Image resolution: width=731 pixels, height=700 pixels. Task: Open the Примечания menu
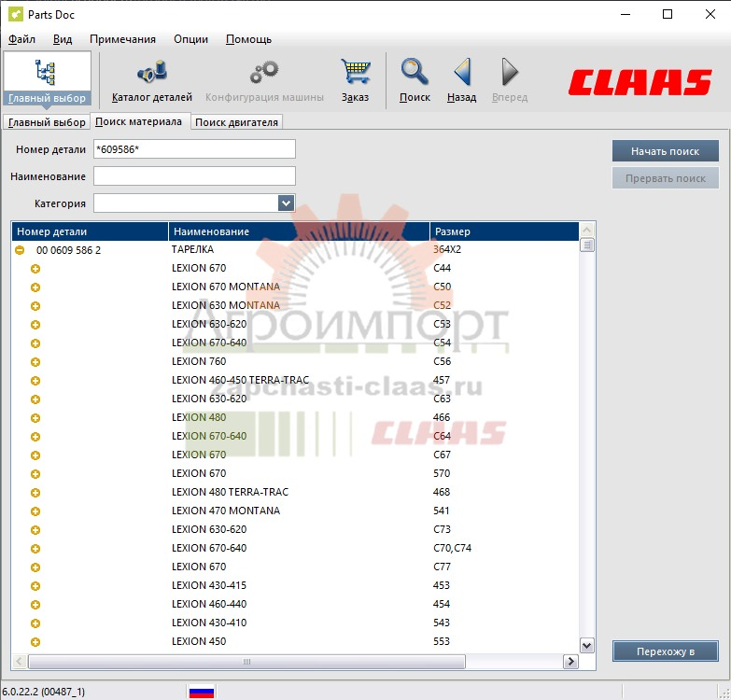(122, 39)
